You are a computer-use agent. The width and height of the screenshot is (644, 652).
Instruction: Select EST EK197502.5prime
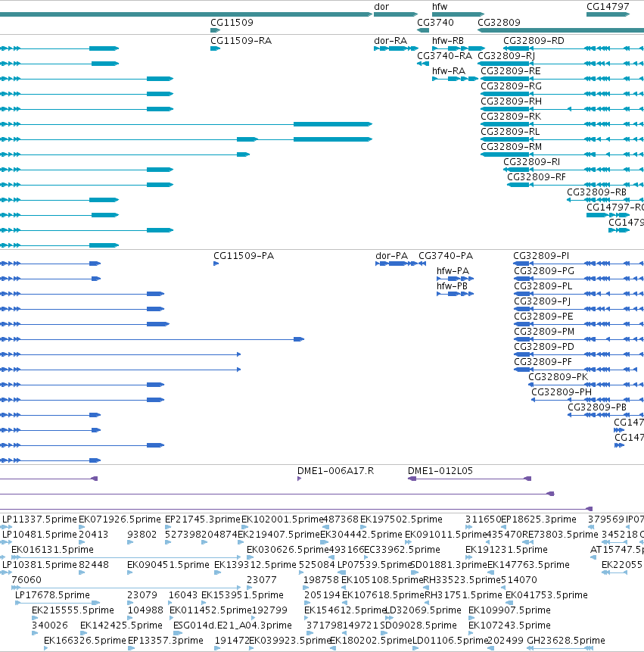[x=401, y=519]
